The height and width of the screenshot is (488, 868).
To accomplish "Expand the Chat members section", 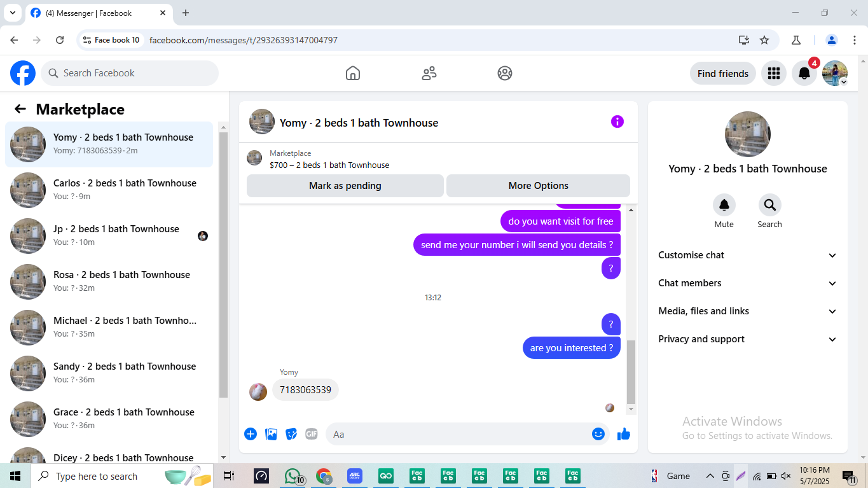I will [x=748, y=283].
